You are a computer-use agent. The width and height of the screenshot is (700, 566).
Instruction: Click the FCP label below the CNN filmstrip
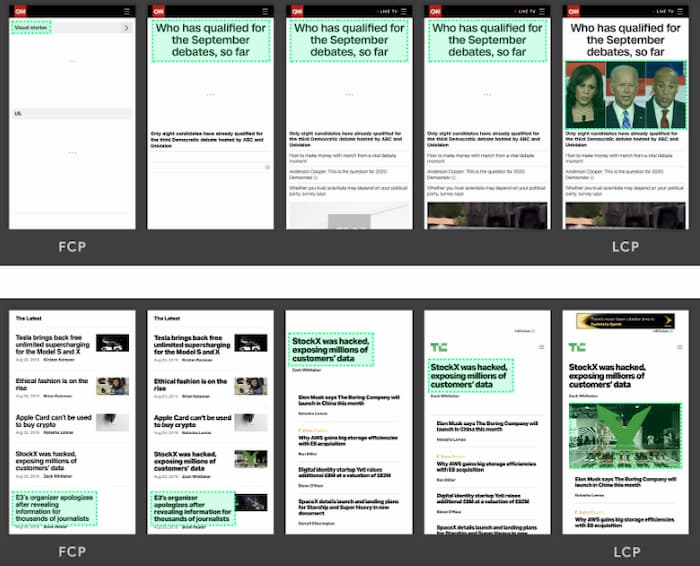(72, 246)
